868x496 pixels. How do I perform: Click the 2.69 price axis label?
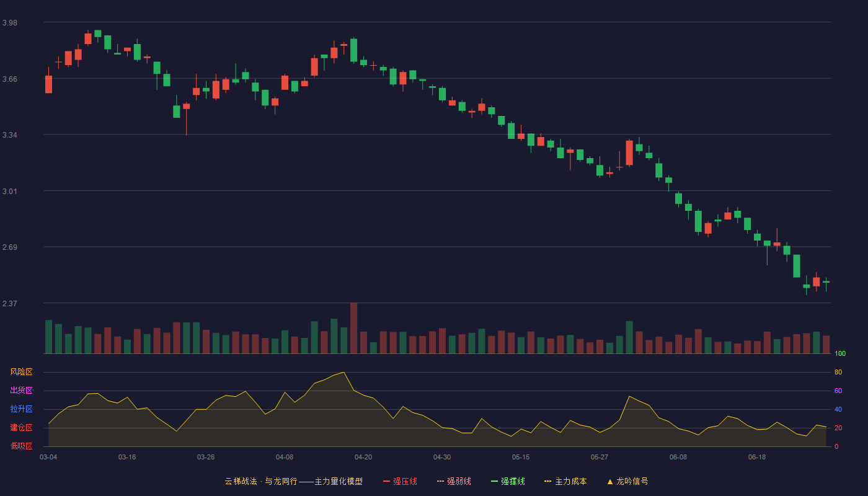pos(10,247)
